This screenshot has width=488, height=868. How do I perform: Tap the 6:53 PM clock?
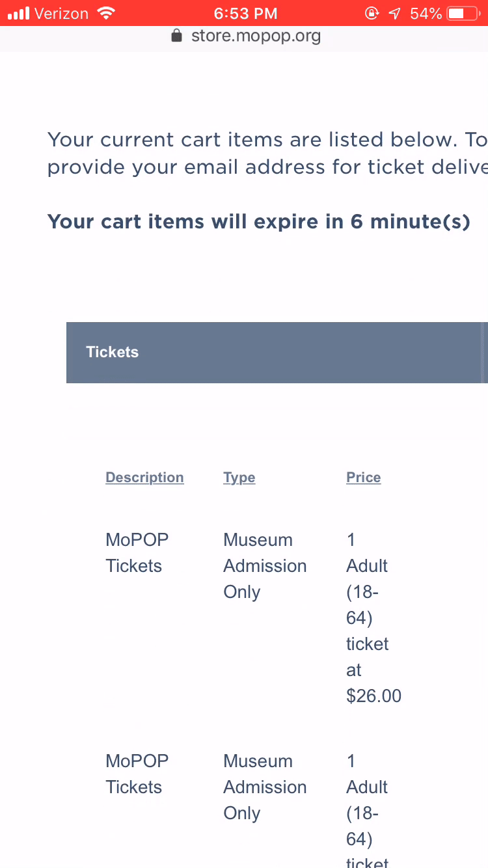tap(245, 13)
